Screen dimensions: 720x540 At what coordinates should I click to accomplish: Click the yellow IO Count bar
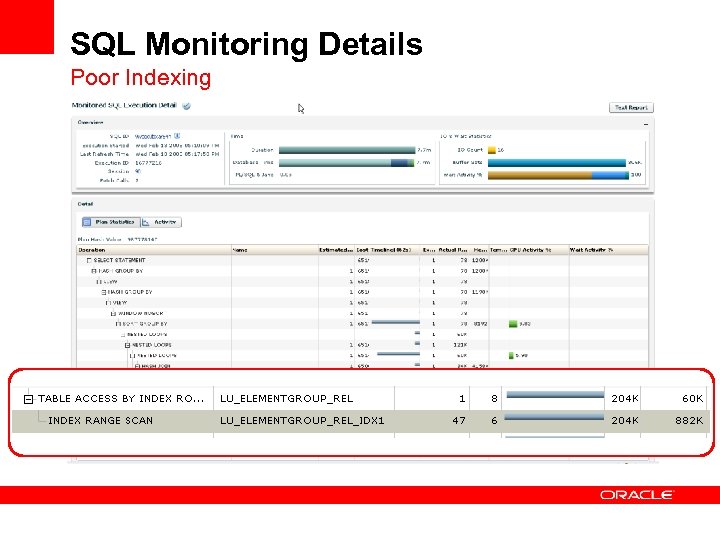point(492,150)
